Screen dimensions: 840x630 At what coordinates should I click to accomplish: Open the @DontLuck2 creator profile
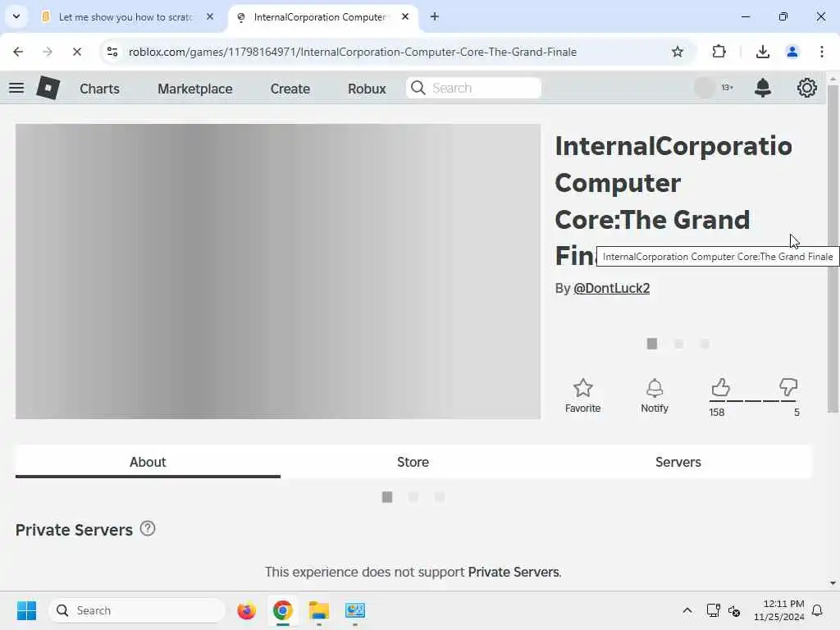(x=611, y=288)
